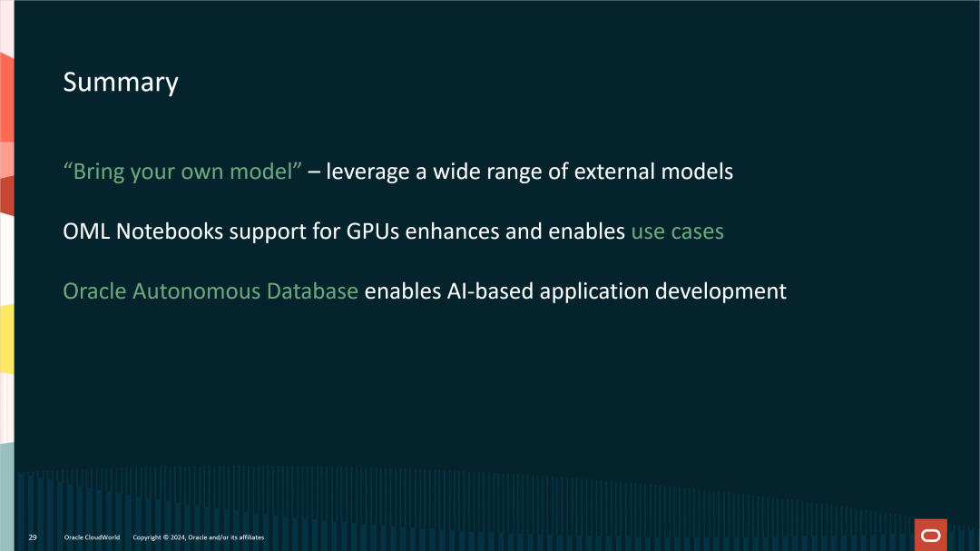
Task: Click the slide number 29
Action: (33, 536)
